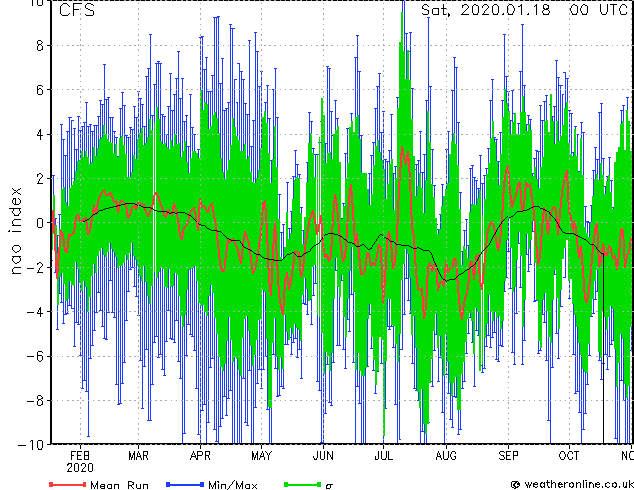This screenshot has width=634, height=490.
Task: Click the y-axis value 0
Action: tap(40, 223)
